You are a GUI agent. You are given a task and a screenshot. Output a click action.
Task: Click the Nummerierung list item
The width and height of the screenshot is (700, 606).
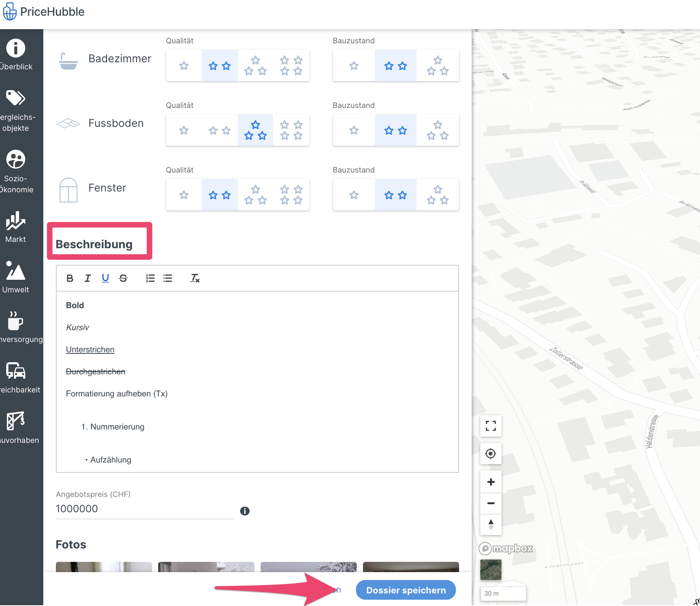(117, 427)
